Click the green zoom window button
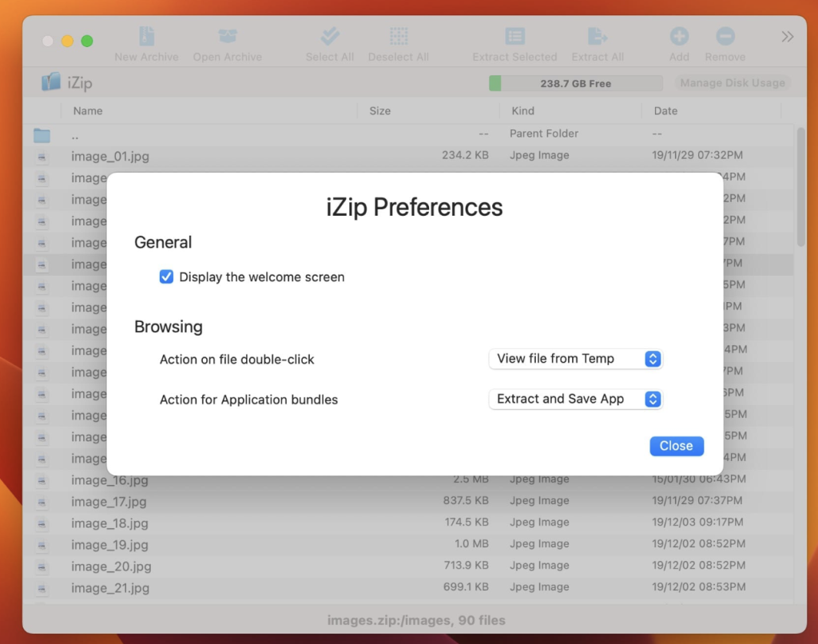 tap(87, 41)
